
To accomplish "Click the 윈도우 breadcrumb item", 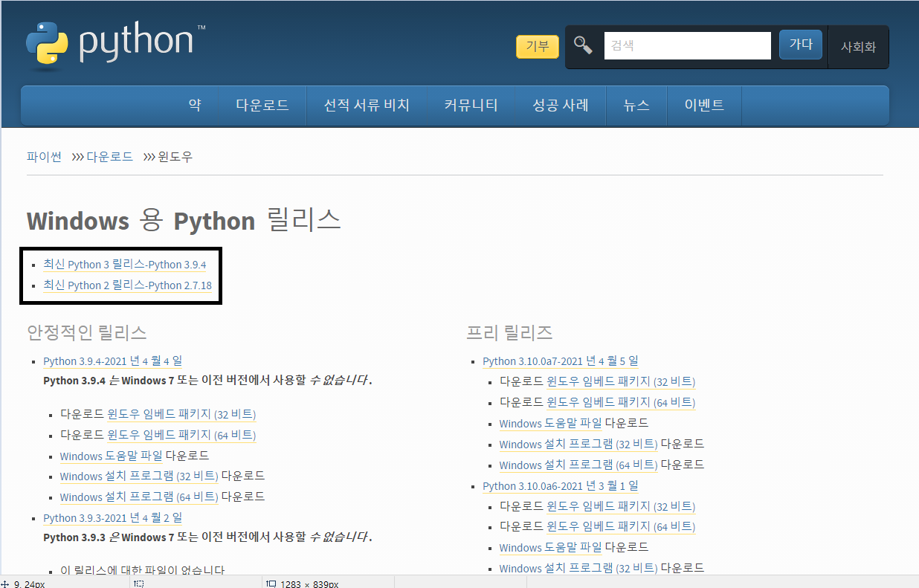I will click(175, 157).
